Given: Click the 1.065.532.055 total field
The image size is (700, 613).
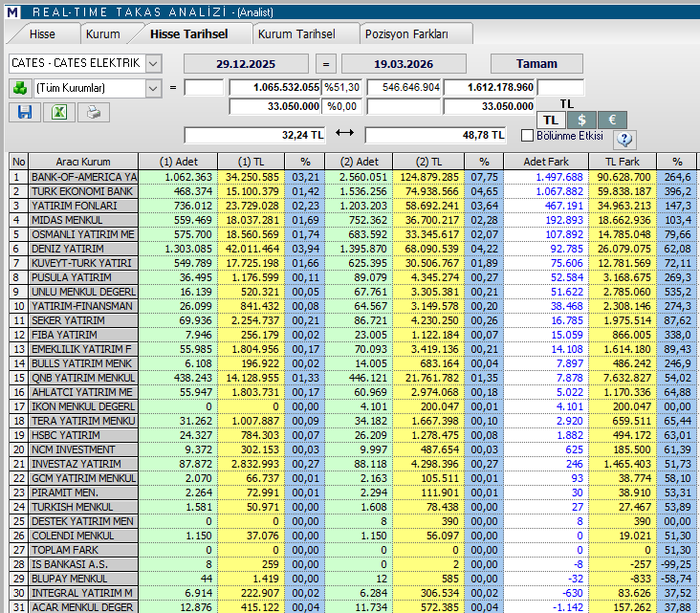Looking at the screenshot, I should [274, 87].
